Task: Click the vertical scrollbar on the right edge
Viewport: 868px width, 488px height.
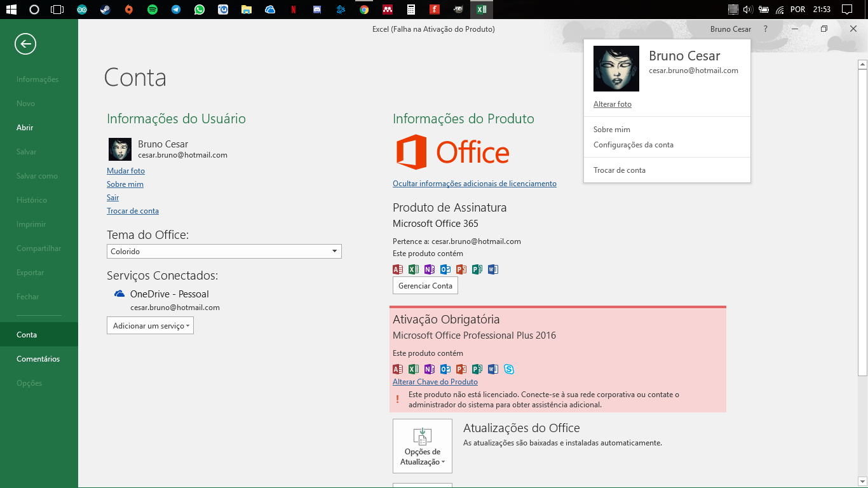Action: (862, 221)
